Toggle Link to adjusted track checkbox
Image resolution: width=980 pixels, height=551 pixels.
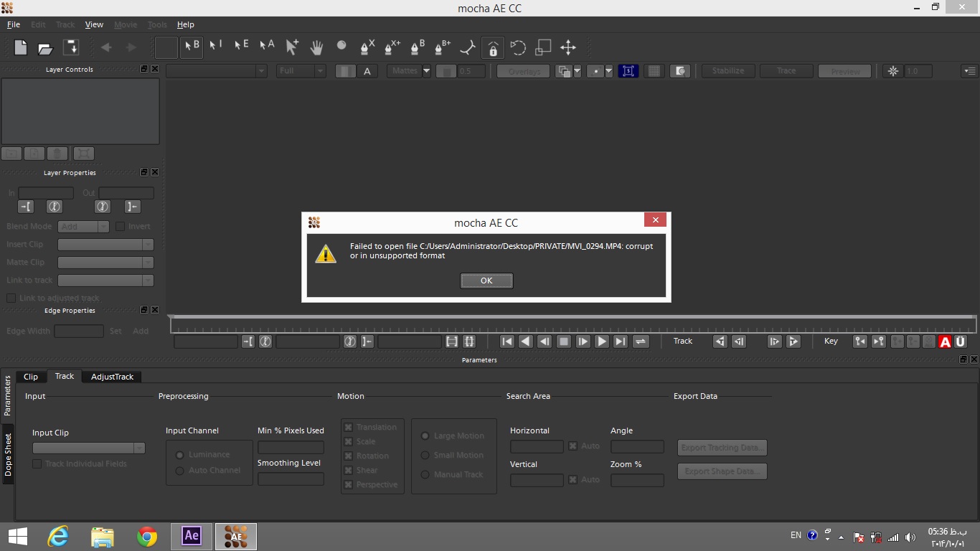pos(11,298)
